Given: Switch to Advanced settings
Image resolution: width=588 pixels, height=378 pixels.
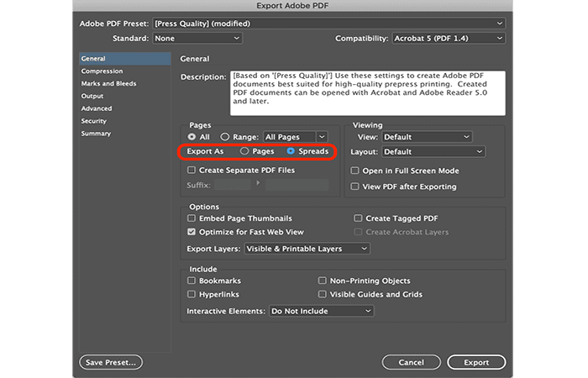Looking at the screenshot, I should tap(125, 108).
